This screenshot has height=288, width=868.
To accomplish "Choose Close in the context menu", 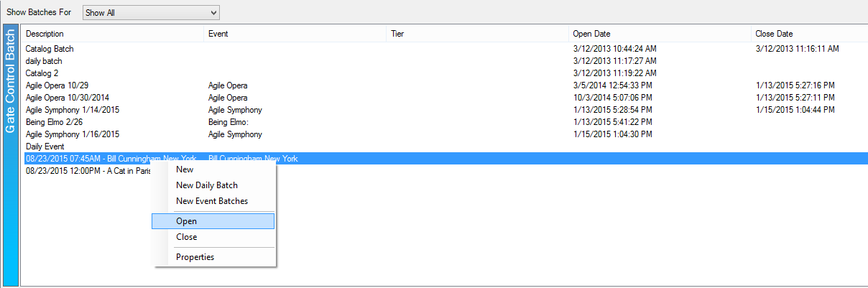I will click(186, 237).
